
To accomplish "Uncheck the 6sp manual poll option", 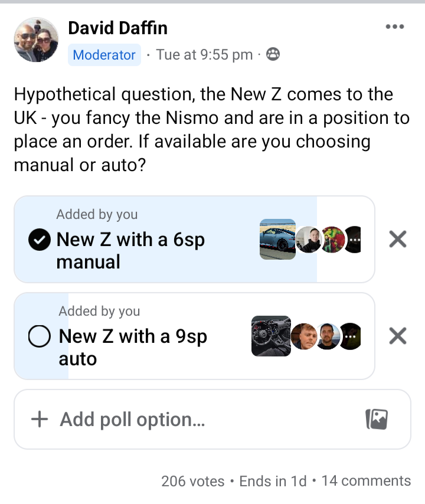I will (39, 240).
